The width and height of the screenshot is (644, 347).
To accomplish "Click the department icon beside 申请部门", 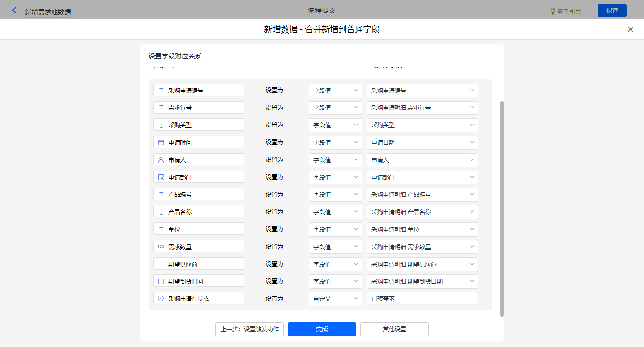I will pyautogui.click(x=161, y=177).
